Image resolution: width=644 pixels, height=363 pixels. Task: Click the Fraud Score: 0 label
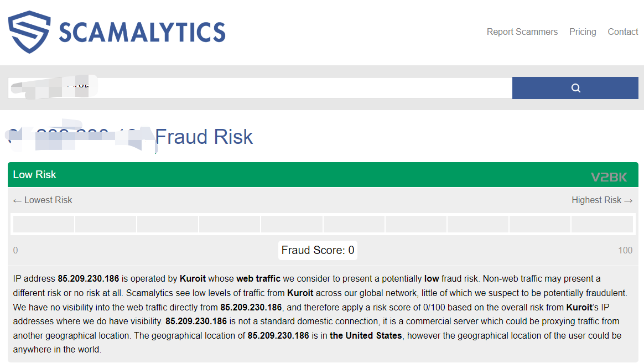tap(318, 250)
